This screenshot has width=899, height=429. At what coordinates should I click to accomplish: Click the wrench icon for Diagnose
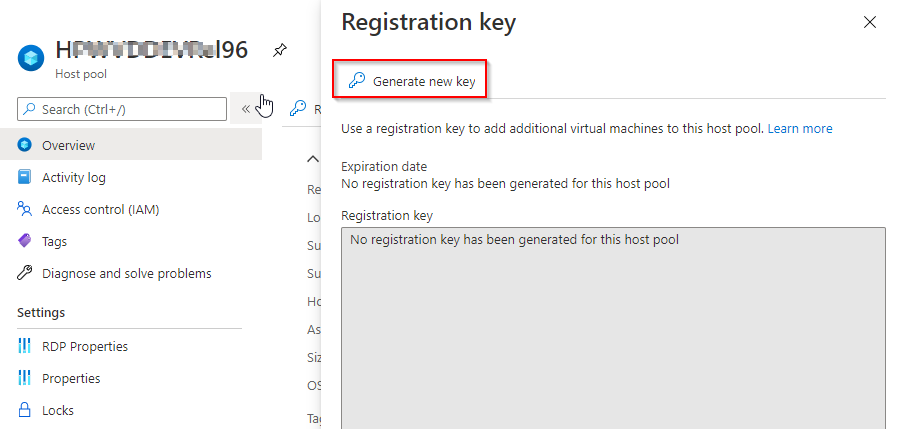click(x=25, y=273)
